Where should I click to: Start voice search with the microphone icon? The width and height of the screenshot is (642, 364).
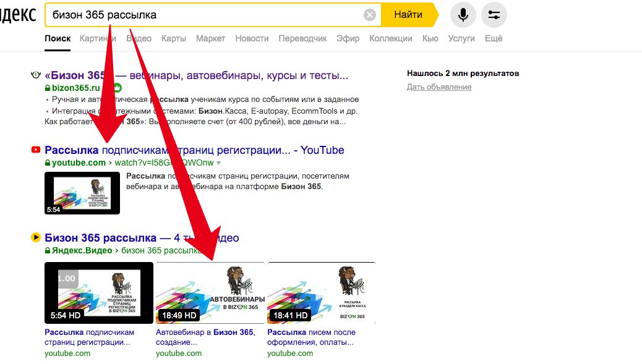click(463, 15)
